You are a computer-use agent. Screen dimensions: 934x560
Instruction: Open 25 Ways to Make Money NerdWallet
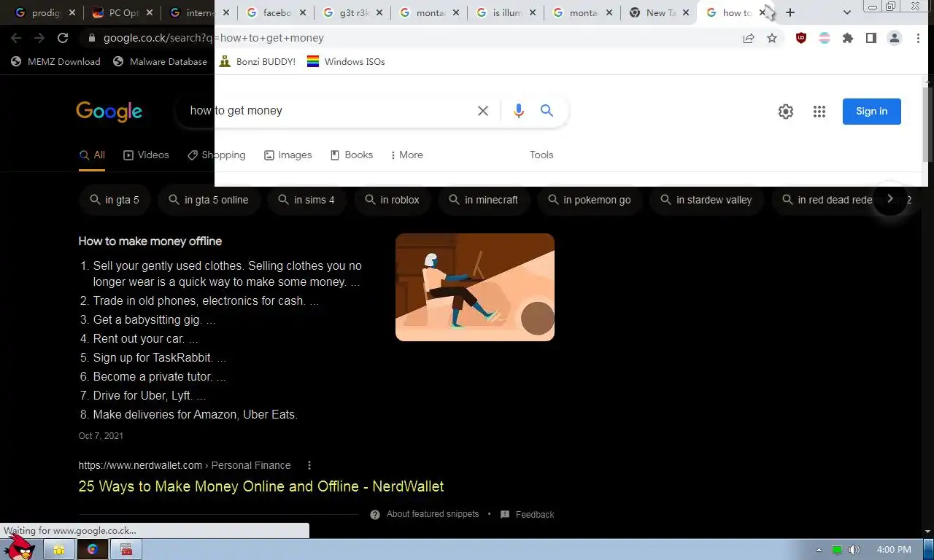(x=261, y=486)
